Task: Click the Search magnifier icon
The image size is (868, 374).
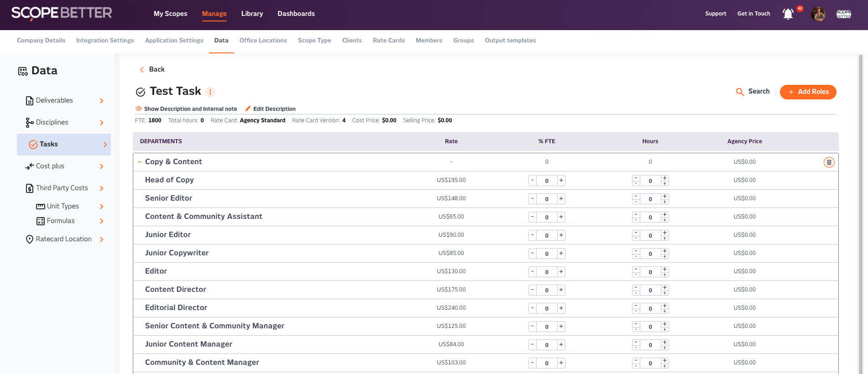Action: (x=740, y=92)
